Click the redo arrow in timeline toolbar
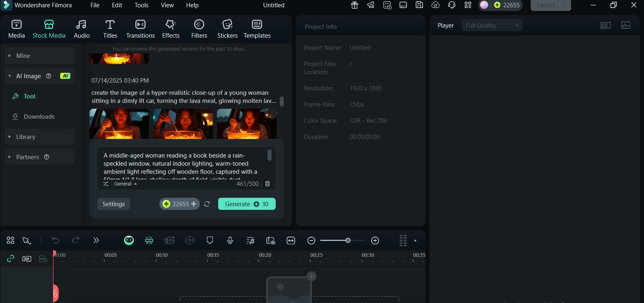The height and width of the screenshot is (303, 644). (76, 240)
